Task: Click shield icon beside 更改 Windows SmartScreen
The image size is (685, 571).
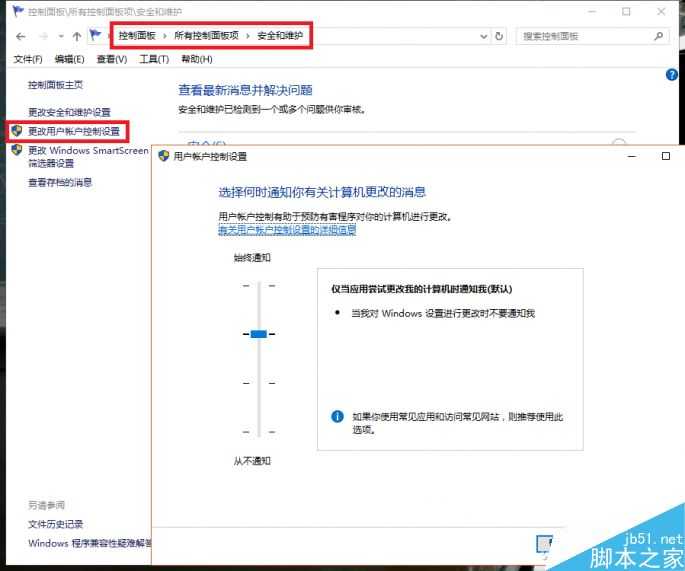Action: pos(16,150)
